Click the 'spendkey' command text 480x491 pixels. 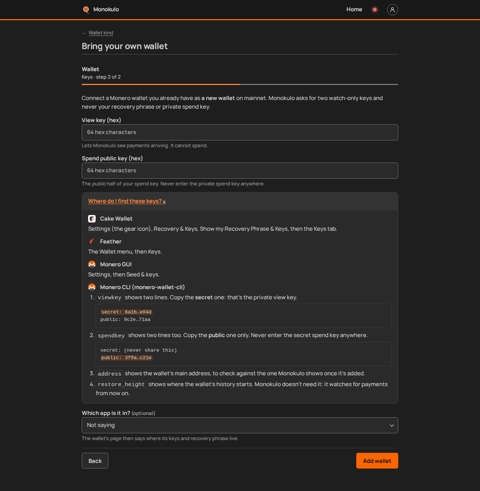pos(111,336)
